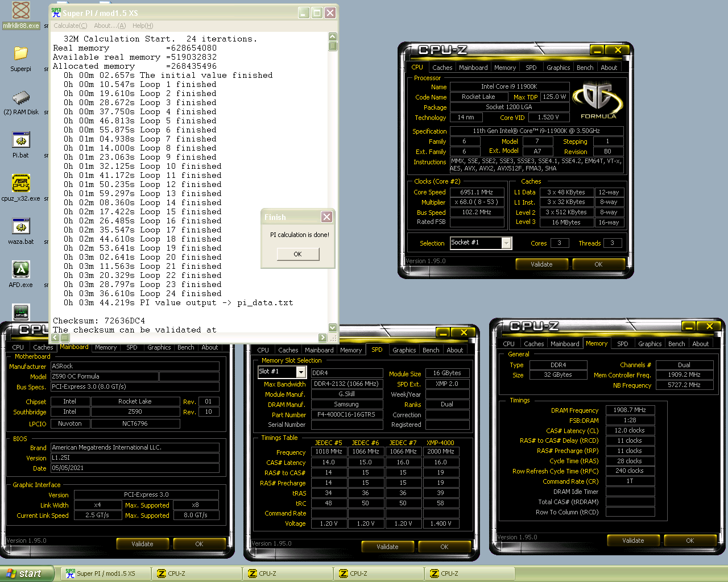Viewport: 728px width, 582px height.
Task: Click OK in CPU-Z Mainboard window
Action: point(199,544)
